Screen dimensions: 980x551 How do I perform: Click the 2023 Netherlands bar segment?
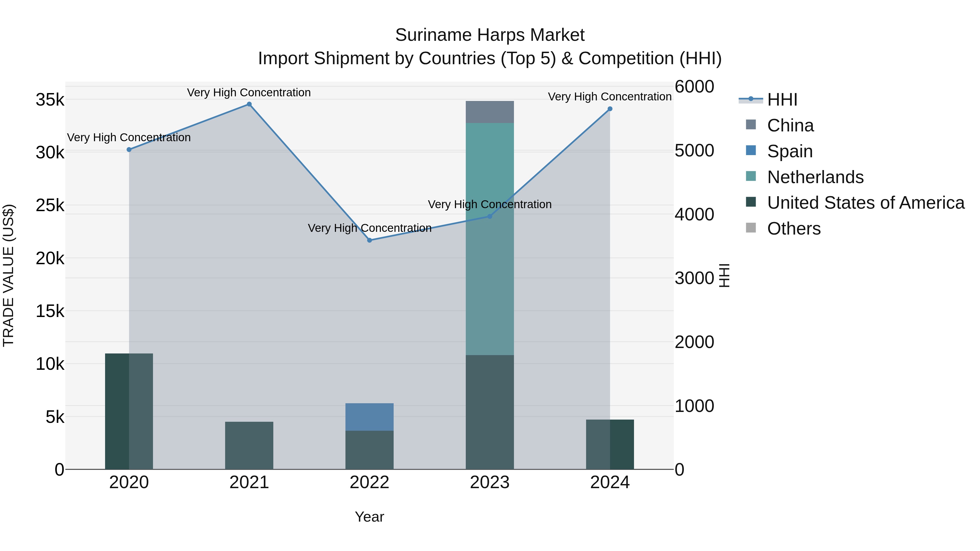tap(490, 239)
